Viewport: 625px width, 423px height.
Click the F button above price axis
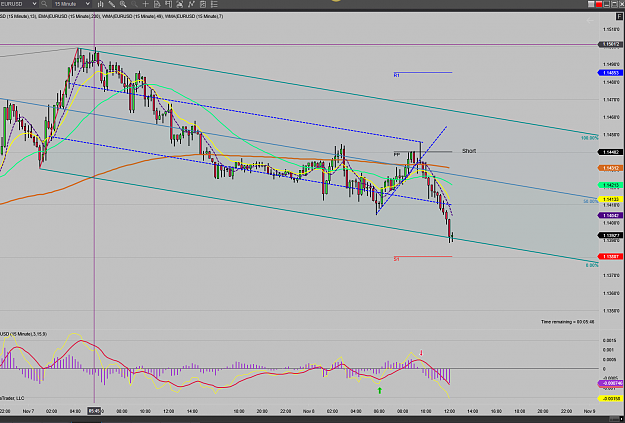tap(620, 17)
